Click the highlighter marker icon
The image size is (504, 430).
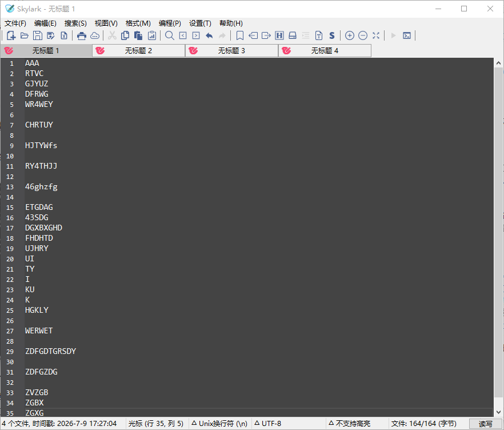[x=293, y=35]
